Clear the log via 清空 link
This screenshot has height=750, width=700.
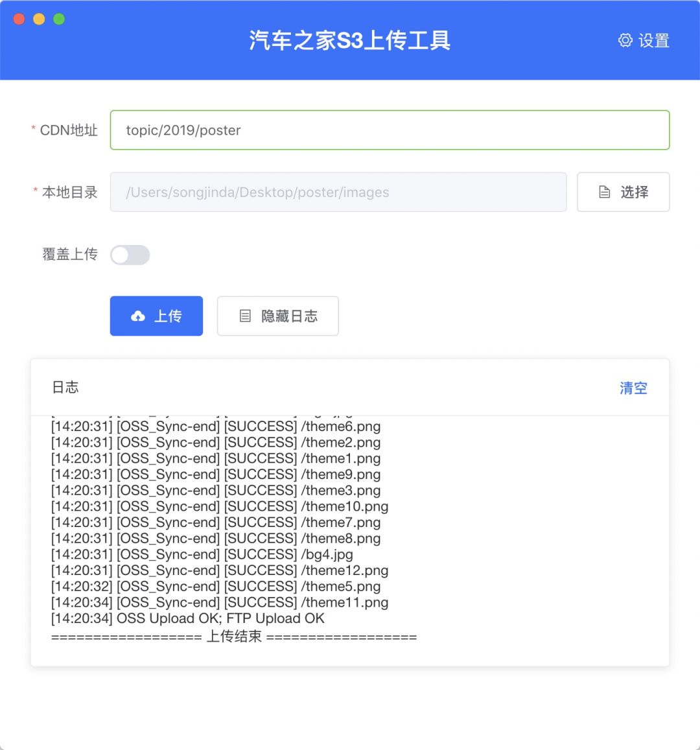633,387
